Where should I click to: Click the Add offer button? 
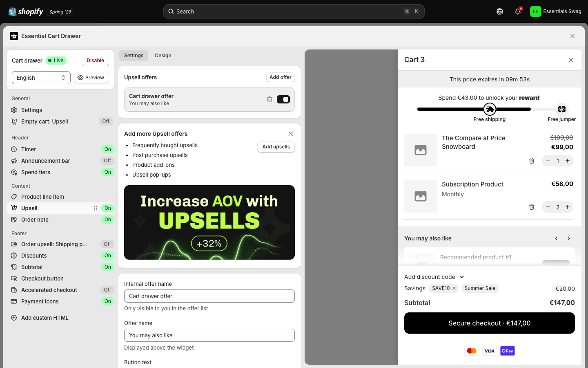click(x=281, y=77)
